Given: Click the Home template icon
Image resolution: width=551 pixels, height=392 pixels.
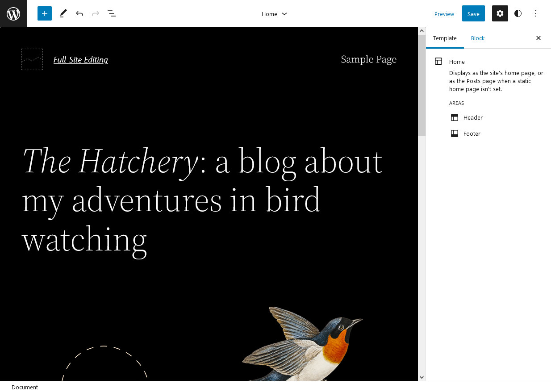Looking at the screenshot, I should coord(438,61).
